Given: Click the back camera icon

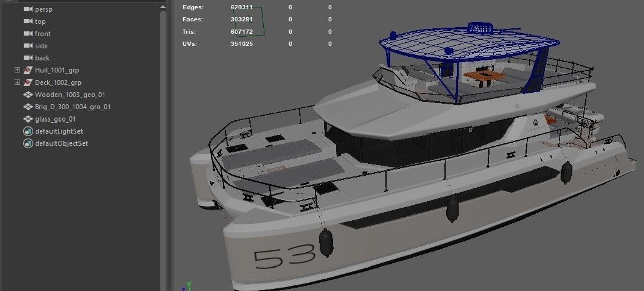Looking at the screenshot, I should 28,58.
